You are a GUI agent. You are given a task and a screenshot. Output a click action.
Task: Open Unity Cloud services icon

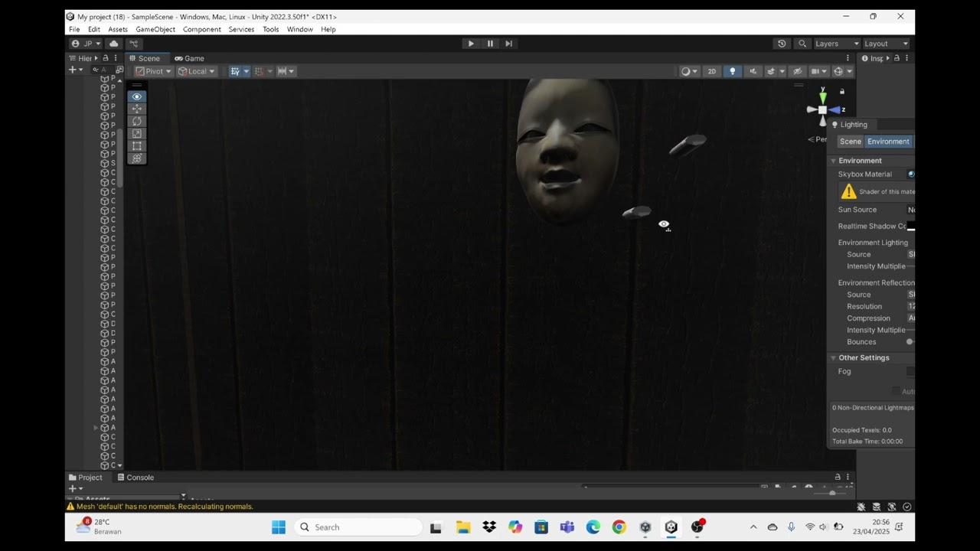point(114,44)
